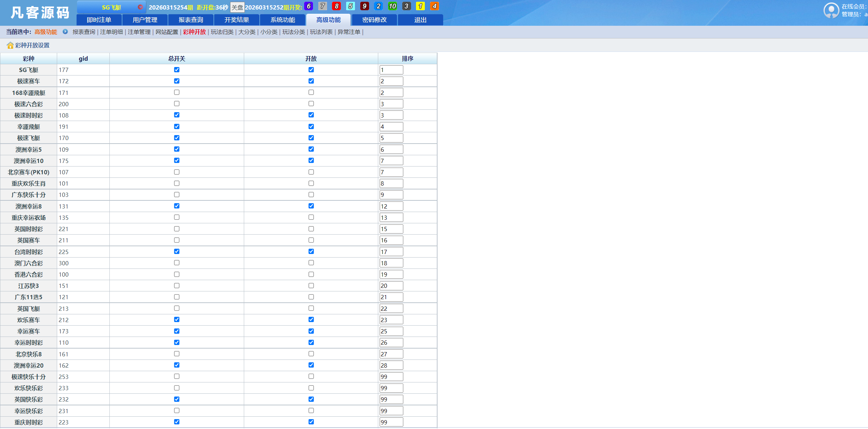Viewport: 868px width, 429px height.
Task: Open the 用户管理 menu tab
Action: [145, 20]
